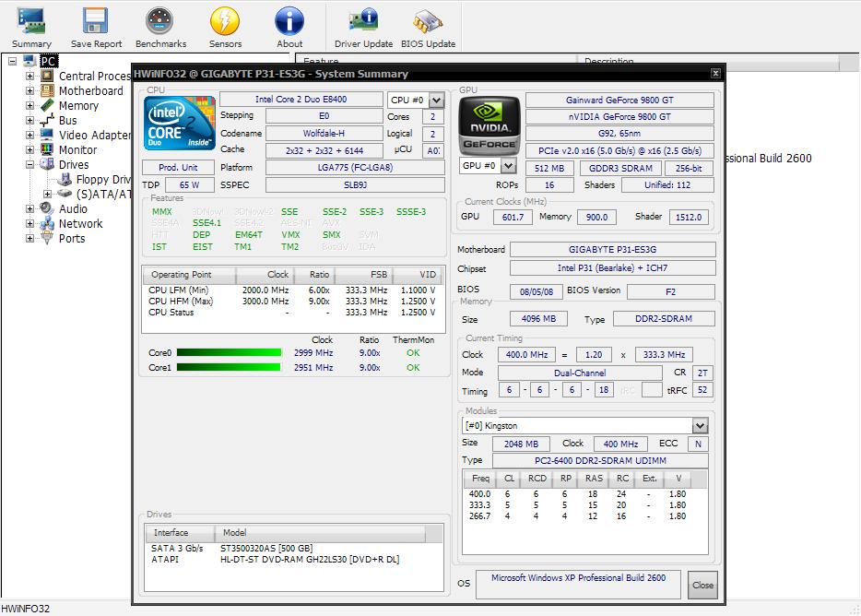Viewport: 861px width, 616px height.
Task: Click the NVIDIA GeForce logo
Action: tap(489, 125)
